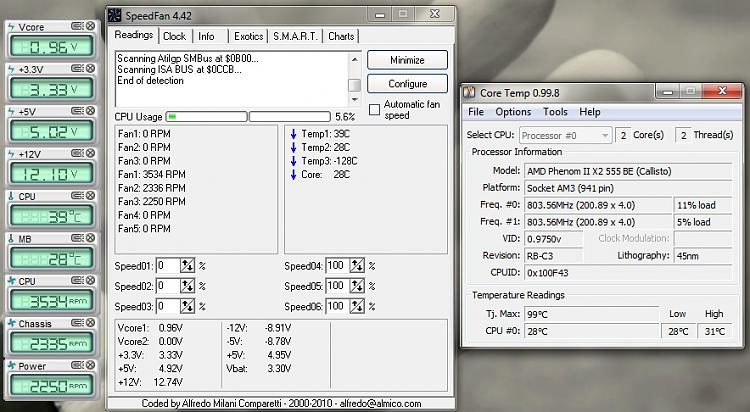
Task: Open settings icon on the Vcore gadget
Action: [x=77, y=26]
